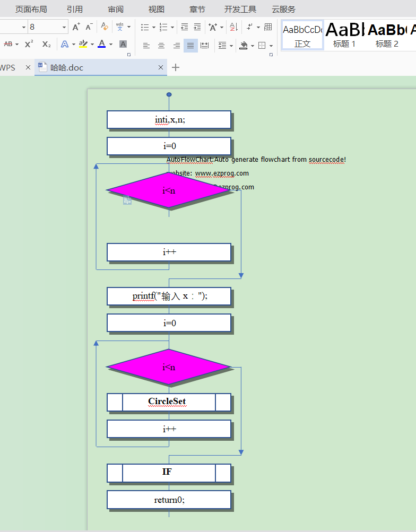416x532 pixels.
Task: Apply yellow text highlight
Action: [83, 44]
